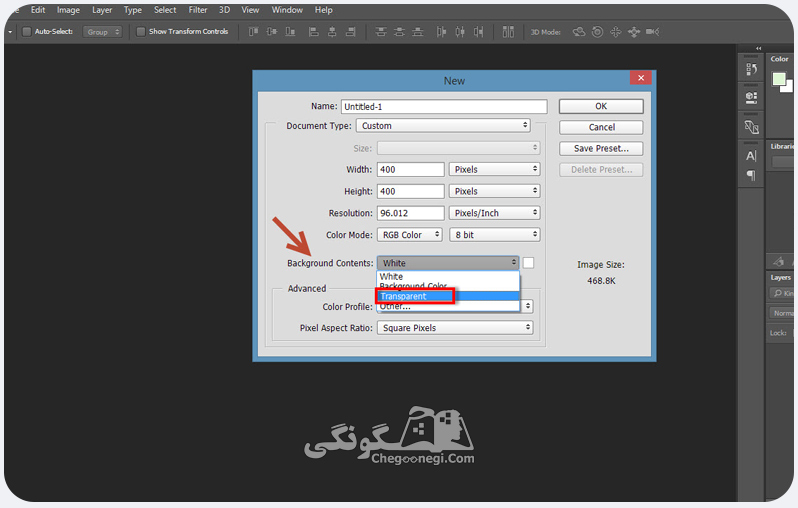Select the 3D roll mode icon
Screen dimensions: 798x508
point(597,32)
